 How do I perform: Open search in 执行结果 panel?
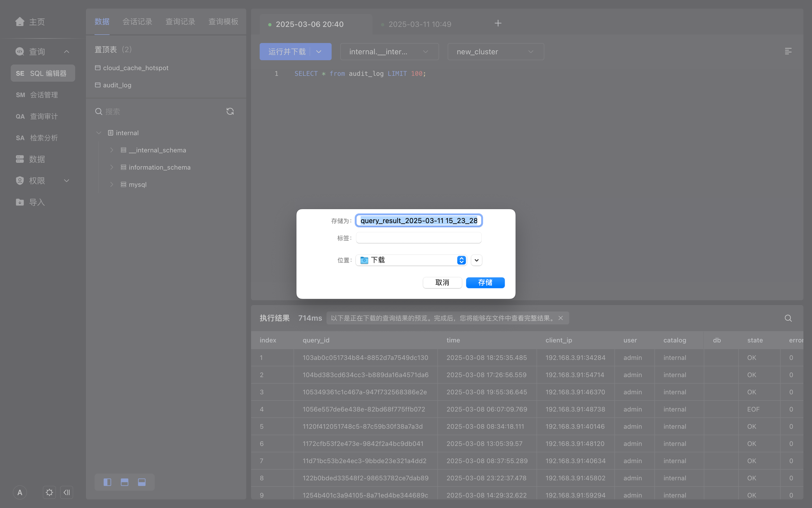tap(788, 318)
